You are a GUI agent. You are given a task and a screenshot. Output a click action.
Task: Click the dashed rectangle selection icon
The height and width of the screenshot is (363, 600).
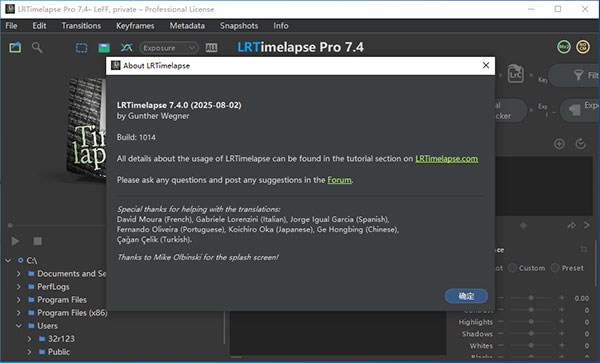click(x=82, y=48)
